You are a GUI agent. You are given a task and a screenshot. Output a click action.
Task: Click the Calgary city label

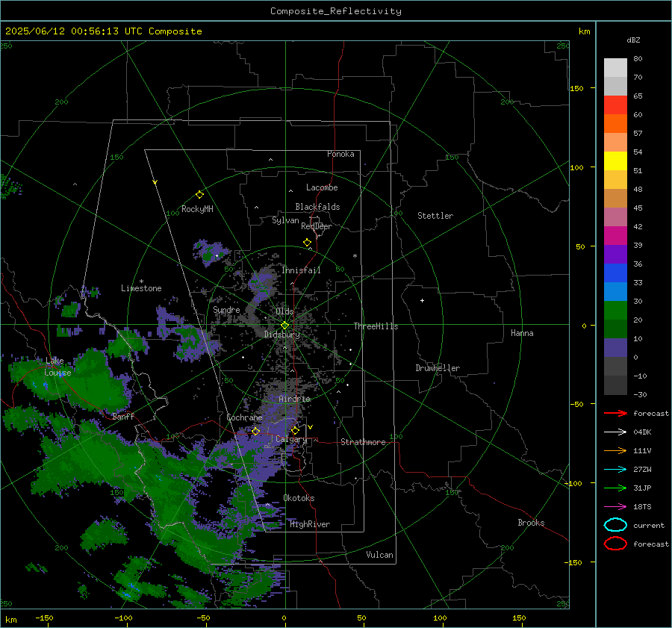tap(291, 439)
